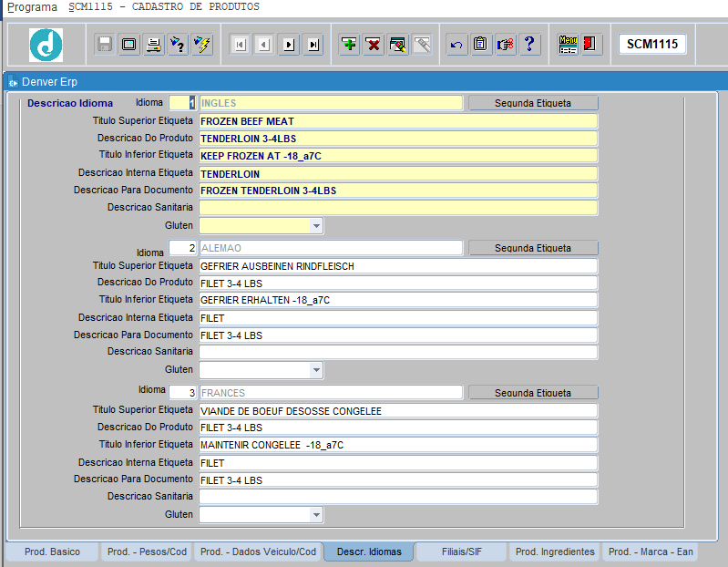Go to the last record arrow icon
This screenshot has width=728, height=567.
[x=313, y=45]
